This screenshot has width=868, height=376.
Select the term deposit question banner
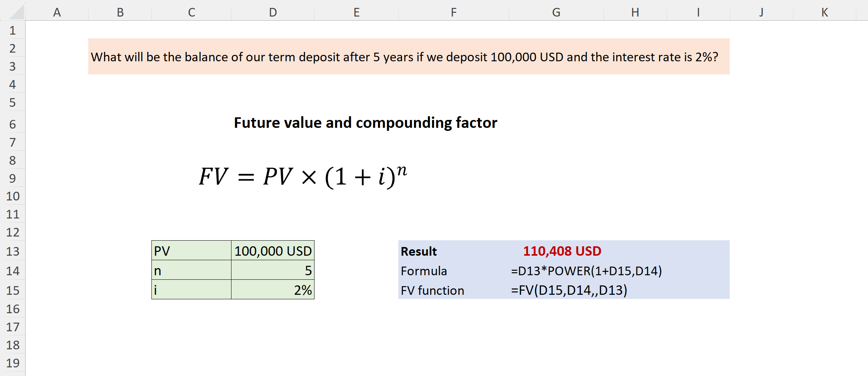tap(408, 57)
